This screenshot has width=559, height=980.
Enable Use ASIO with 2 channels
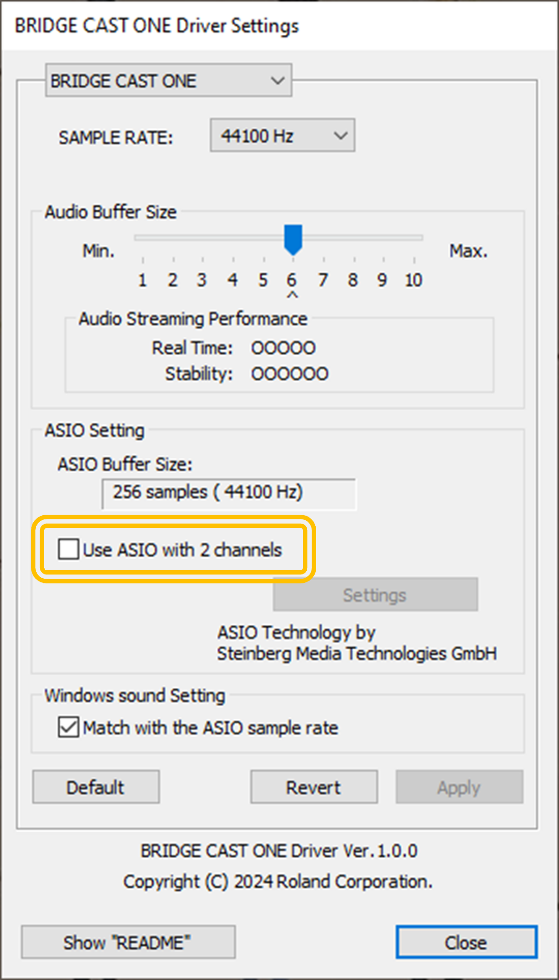69,549
